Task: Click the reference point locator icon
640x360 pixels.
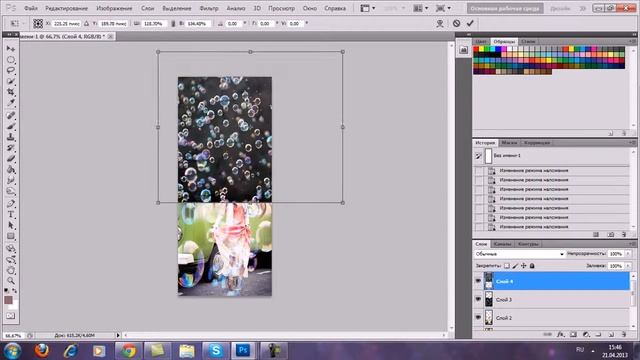Action: click(x=38, y=23)
